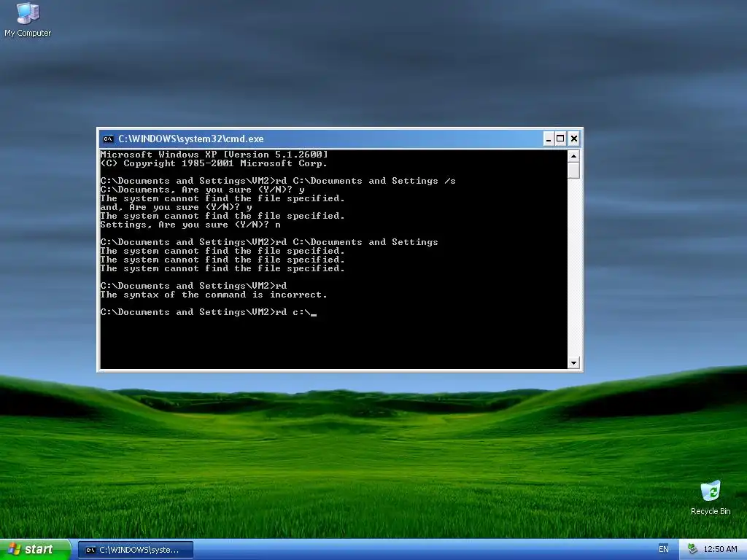Image resolution: width=747 pixels, height=560 pixels.
Task: Open the My Computer desktop icon
Action: pyautogui.click(x=28, y=19)
